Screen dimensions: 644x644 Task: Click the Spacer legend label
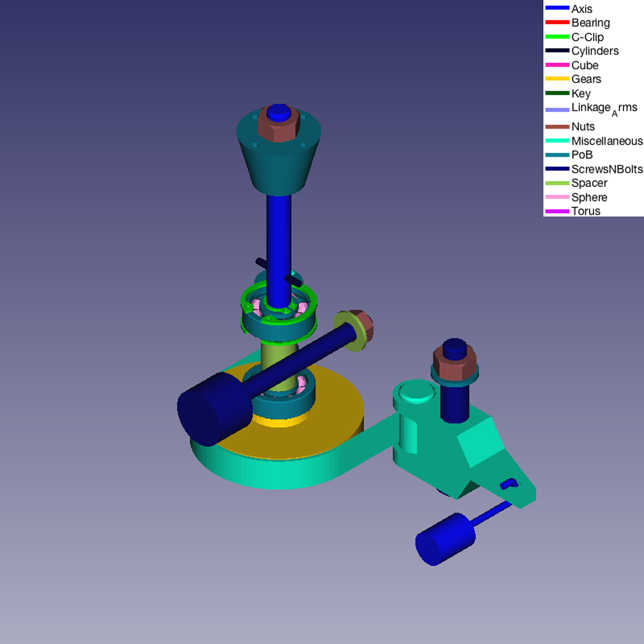(x=589, y=183)
